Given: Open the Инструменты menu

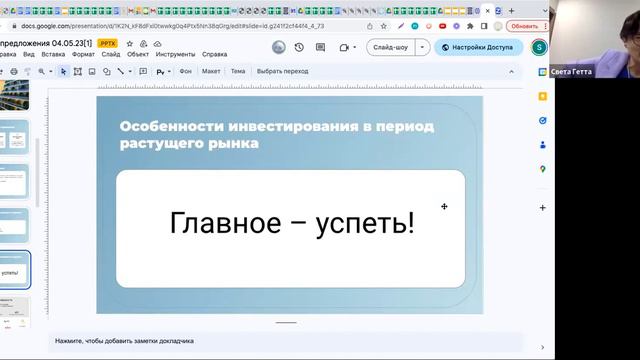Looking at the screenshot, I should click(175, 54).
